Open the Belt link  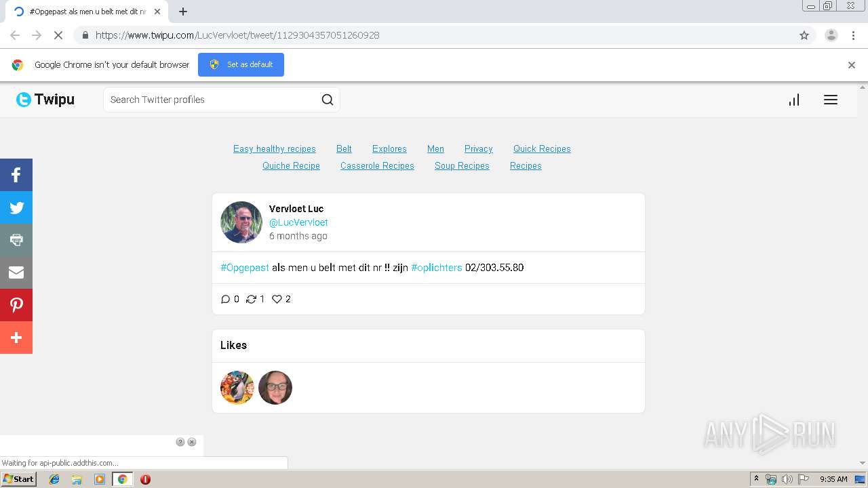click(344, 149)
